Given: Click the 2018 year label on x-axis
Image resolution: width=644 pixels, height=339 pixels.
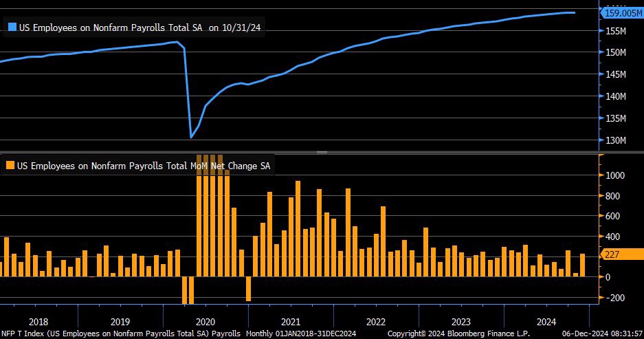Looking at the screenshot, I should pos(38,322).
